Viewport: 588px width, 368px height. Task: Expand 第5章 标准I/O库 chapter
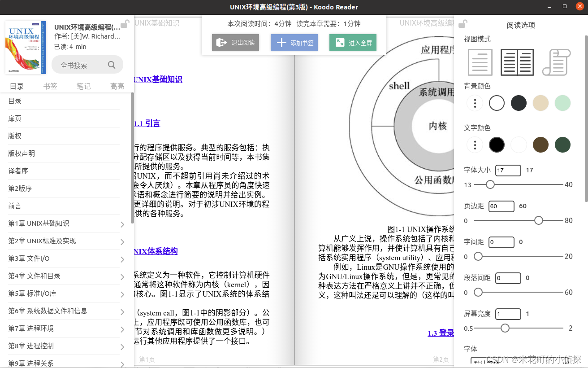tap(122, 294)
